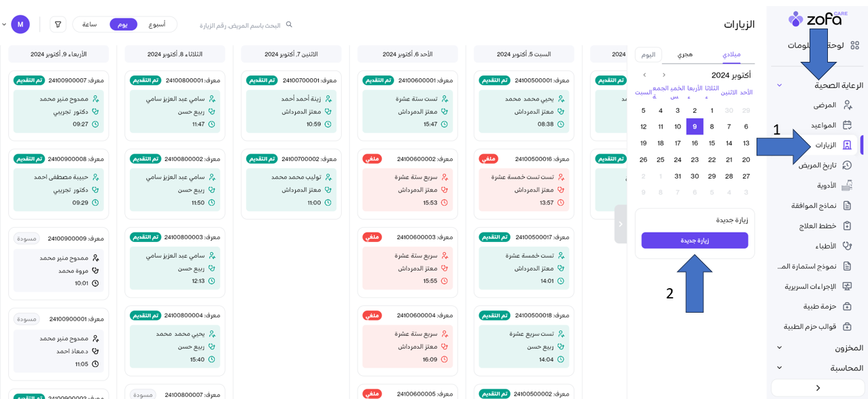Open خطط العلاج (Treatment Plans) icon

tap(847, 226)
